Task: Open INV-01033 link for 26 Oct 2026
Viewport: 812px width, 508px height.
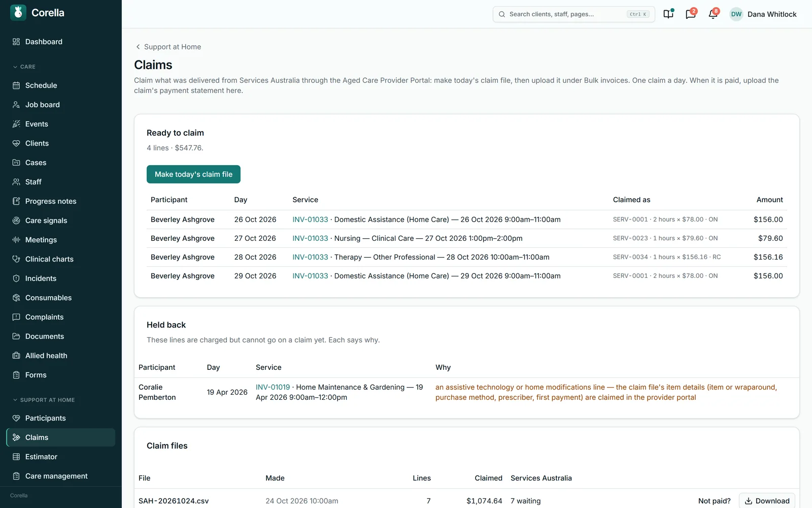Action: [x=310, y=219]
